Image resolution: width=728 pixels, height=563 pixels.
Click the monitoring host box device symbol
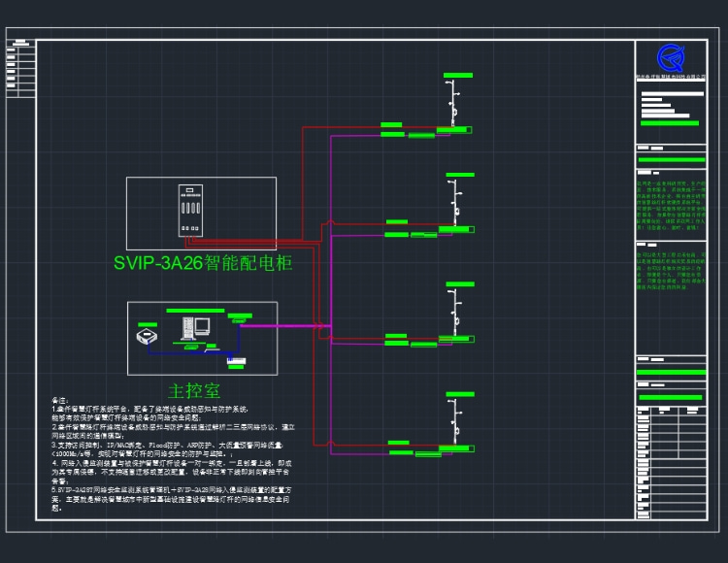tap(147, 336)
